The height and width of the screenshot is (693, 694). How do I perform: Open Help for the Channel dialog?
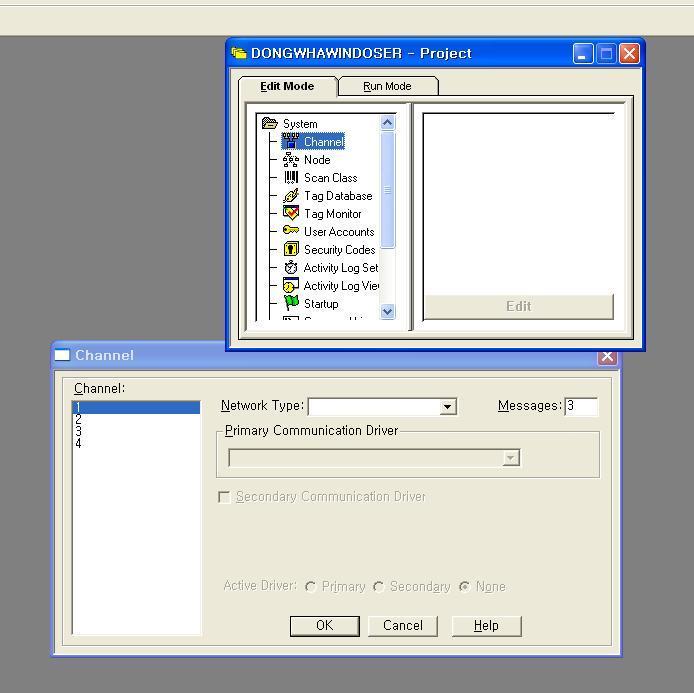coord(486,626)
